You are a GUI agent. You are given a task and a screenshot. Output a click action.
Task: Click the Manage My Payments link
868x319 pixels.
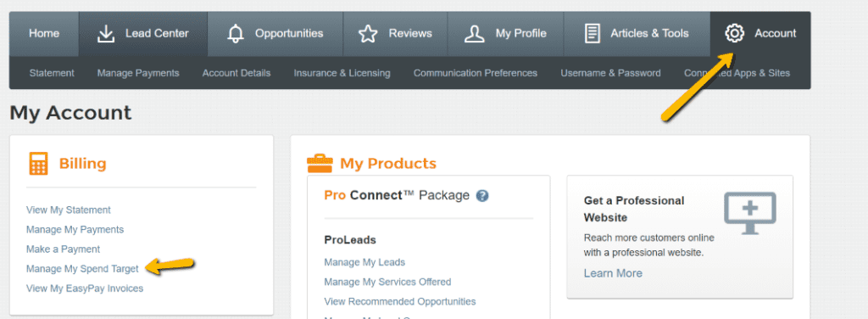(75, 229)
